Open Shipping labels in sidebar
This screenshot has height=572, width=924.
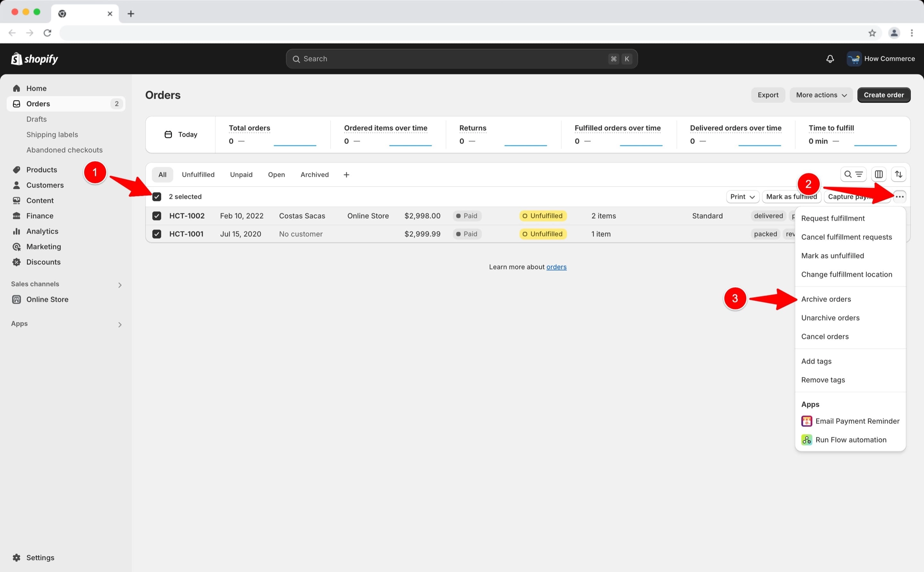[52, 134]
